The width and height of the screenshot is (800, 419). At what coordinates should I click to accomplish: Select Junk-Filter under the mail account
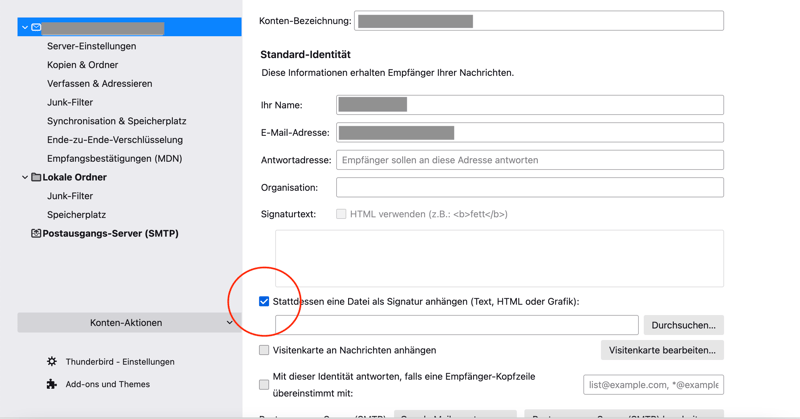tap(70, 102)
